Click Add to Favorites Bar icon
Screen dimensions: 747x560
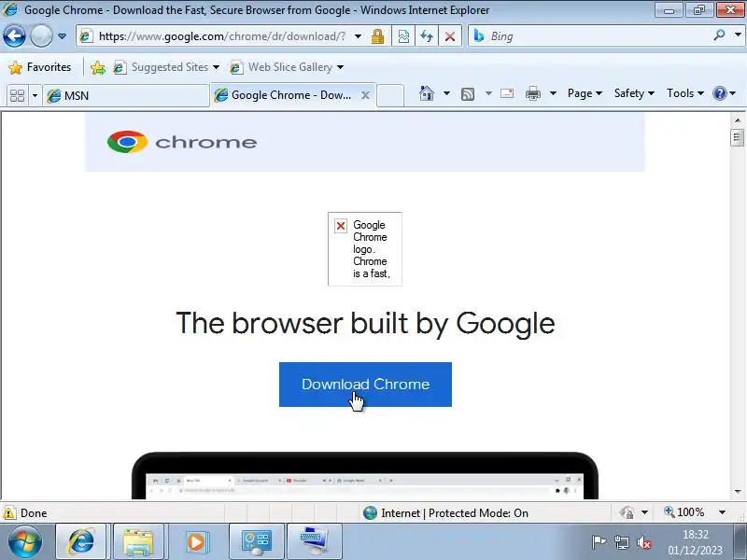pos(98,67)
